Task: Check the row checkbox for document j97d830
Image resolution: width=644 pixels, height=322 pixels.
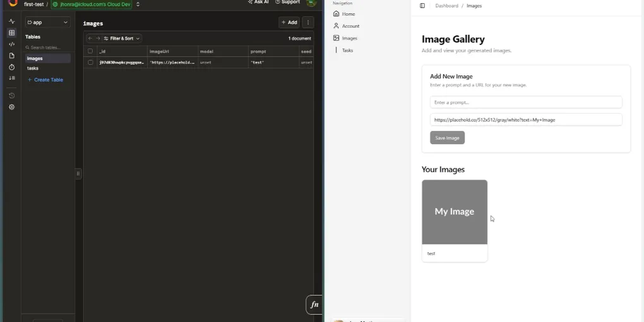Action: 90,63
